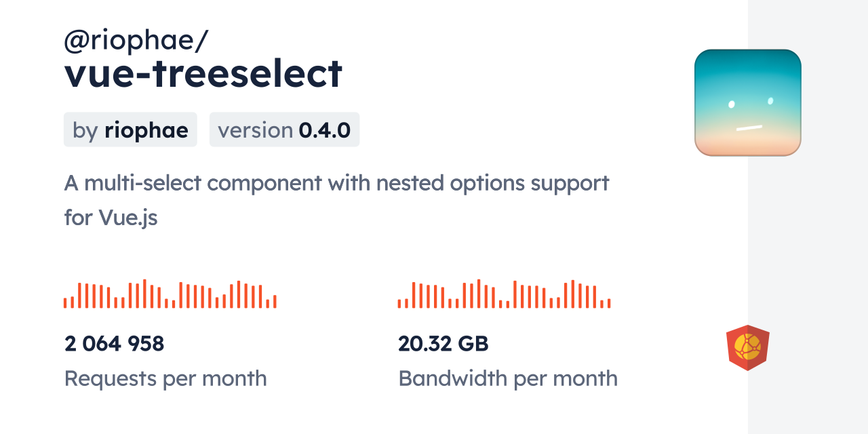Open the riophae avatar image
868x434 pixels.
(747, 102)
